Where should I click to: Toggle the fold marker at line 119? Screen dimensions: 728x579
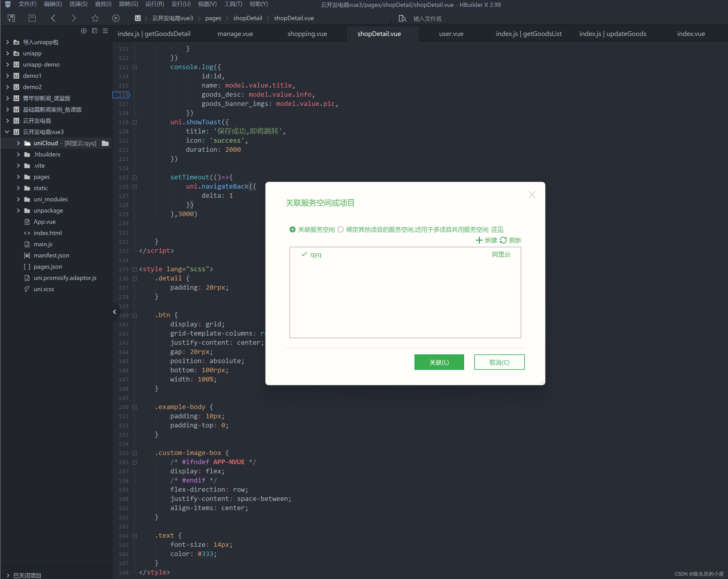click(134, 122)
